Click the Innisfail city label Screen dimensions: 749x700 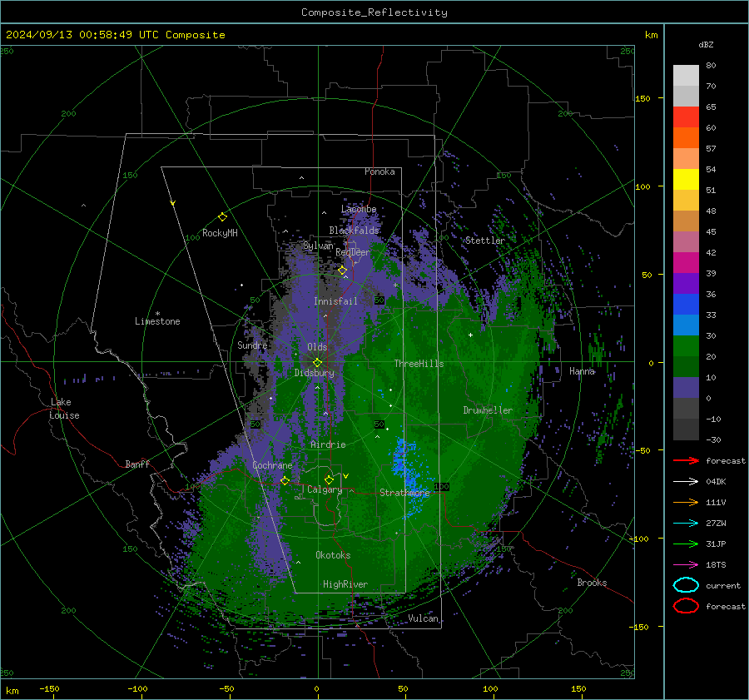tap(335, 301)
